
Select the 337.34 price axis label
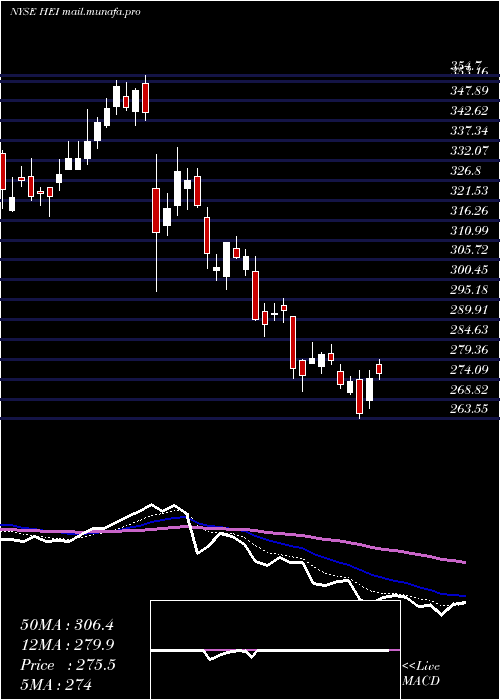click(x=469, y=131)
